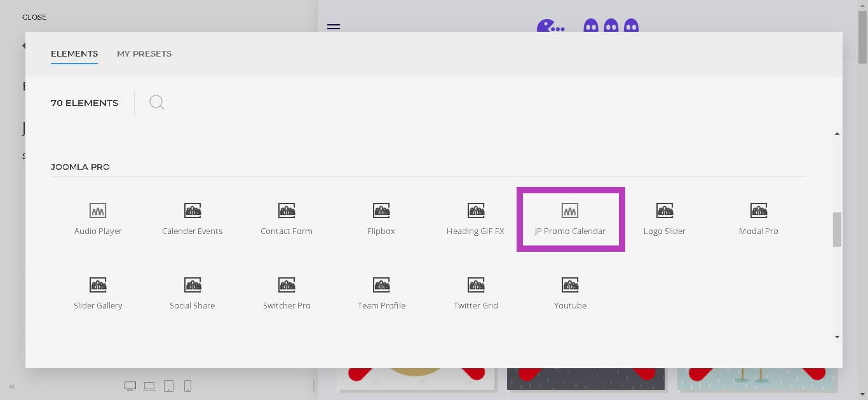Click the purple pacman logo in preview
The width and height of the screenshot is (868, 400).
click(550, 26)
